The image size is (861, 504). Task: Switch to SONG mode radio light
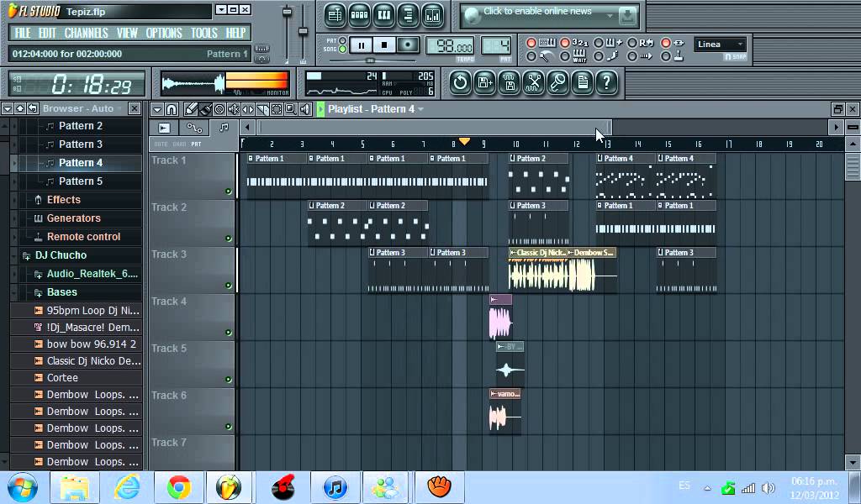click(x=343, y=50)
